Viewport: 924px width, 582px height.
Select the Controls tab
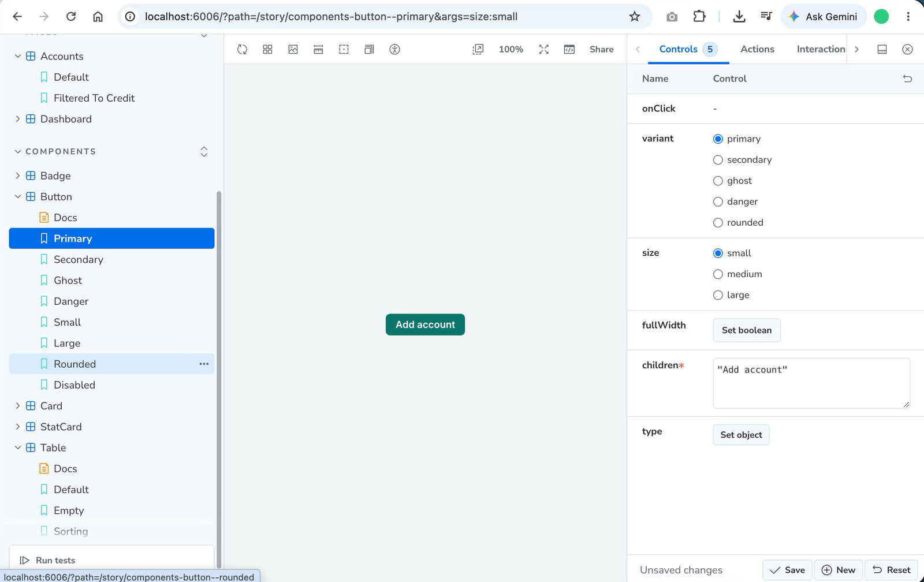point(688,49)
